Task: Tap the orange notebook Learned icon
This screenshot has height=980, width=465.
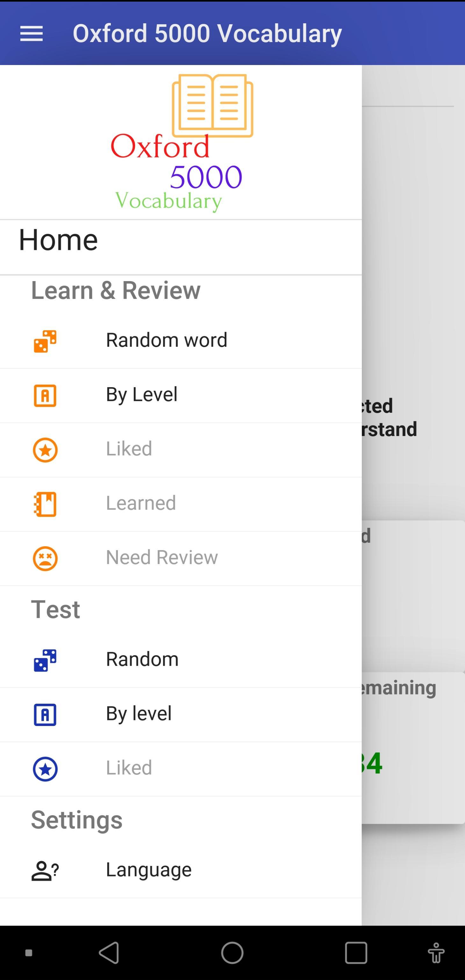Action: click(x=45, y=504)
